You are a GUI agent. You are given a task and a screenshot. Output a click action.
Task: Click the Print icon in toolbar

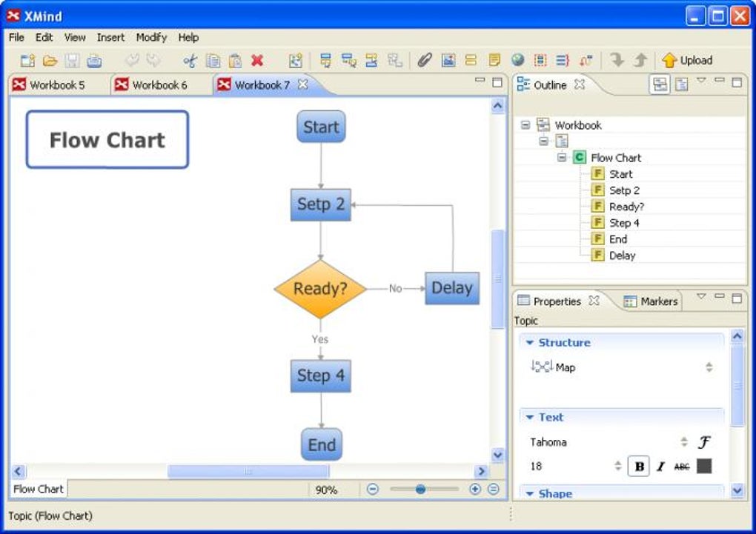click(95, 60)
